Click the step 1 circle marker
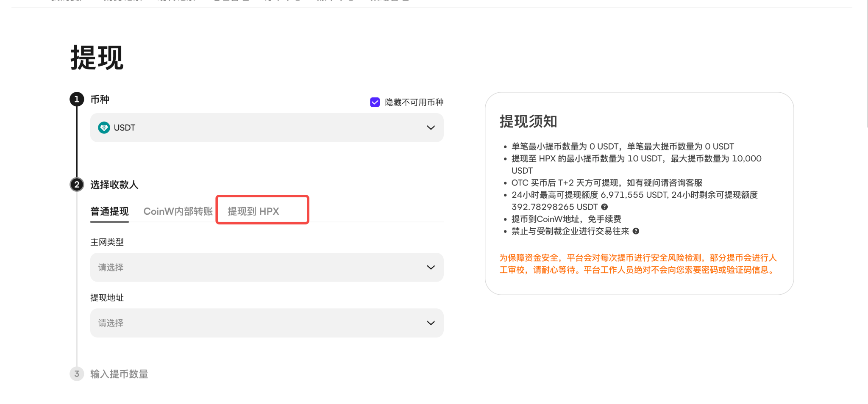Screen dimensions: 868x404 point(77,99)
